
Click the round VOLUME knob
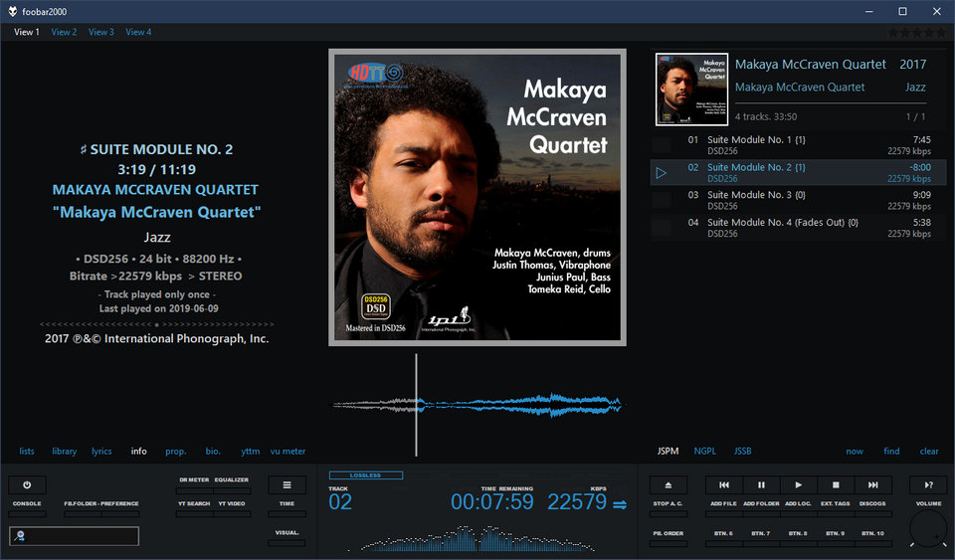(928, 528)
